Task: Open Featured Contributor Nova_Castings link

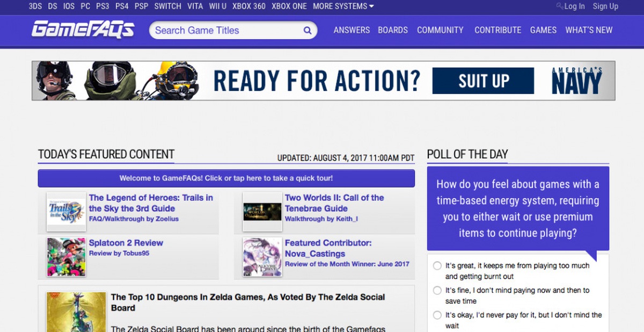Action: [328, 248]
